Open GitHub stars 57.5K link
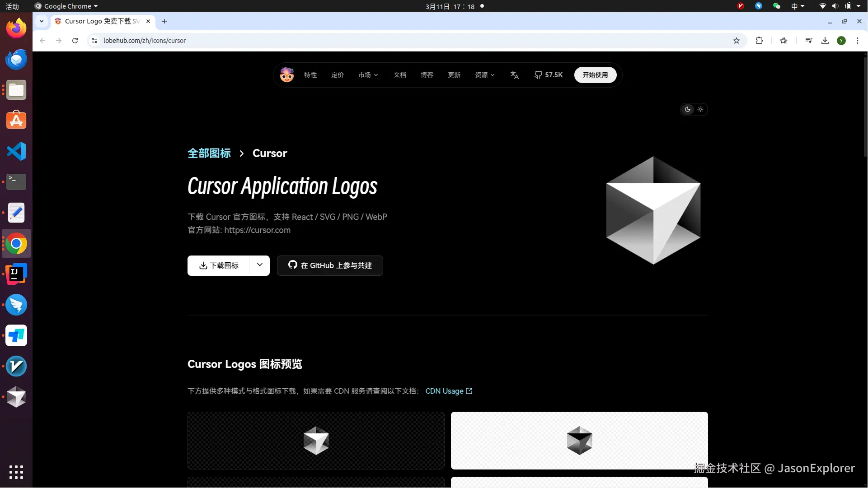Image resolution: width=868 pixels, height=488 pixels. [549, 75]
